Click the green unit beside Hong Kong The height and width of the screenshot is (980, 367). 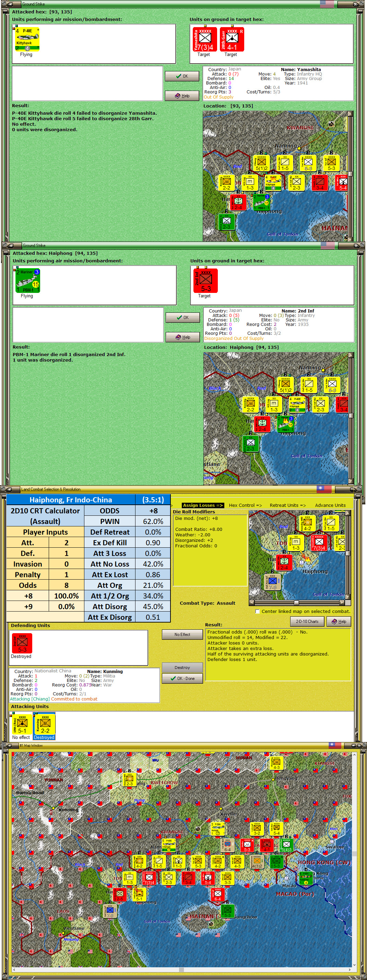[306, 878]
